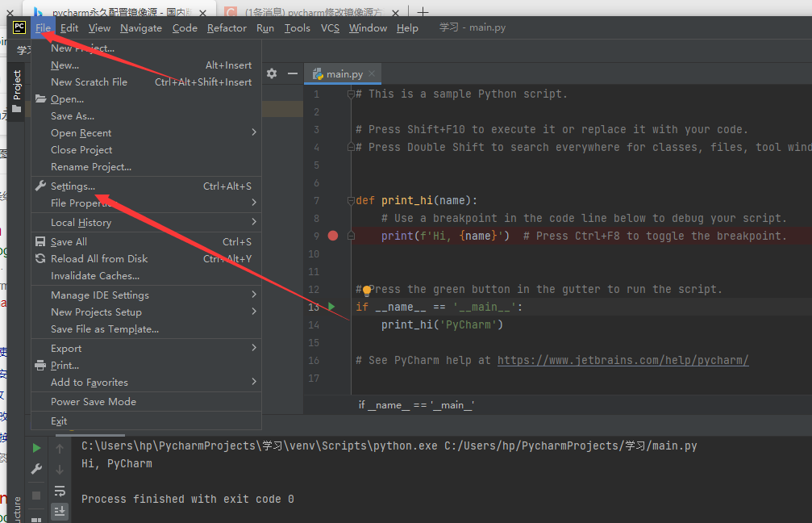Open the Refactor menu
Image resolution: width=812 pixels, height=523 pixels.
pyautogui.click(x=227, y=27)
